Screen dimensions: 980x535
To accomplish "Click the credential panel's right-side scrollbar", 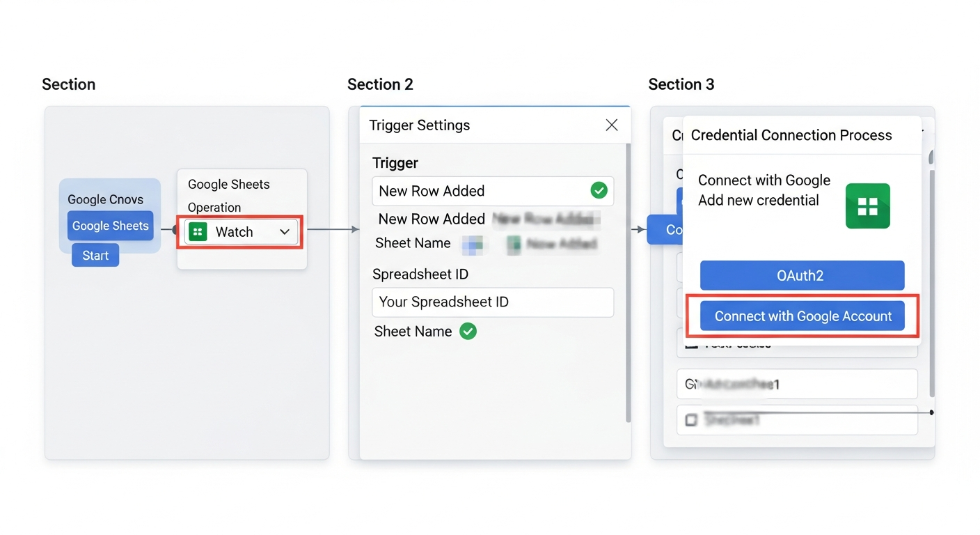I will [931, 279].
